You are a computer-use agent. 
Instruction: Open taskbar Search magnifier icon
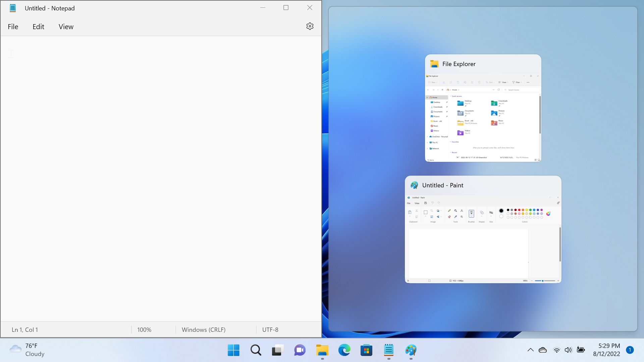[256, 350]
